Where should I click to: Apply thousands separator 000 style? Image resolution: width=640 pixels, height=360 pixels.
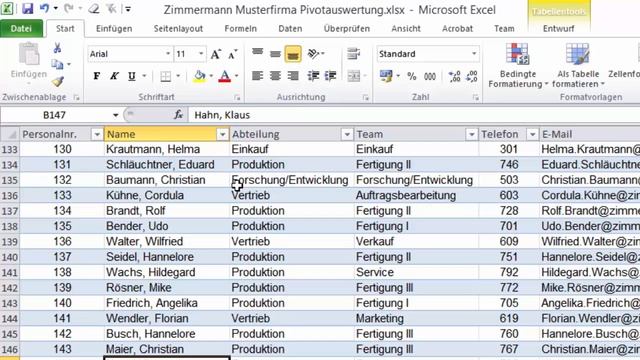click(x=429, y=76)
